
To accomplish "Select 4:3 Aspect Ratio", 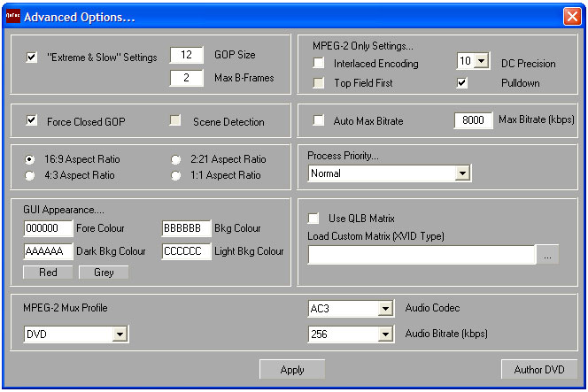I will [x=29, y=175].
